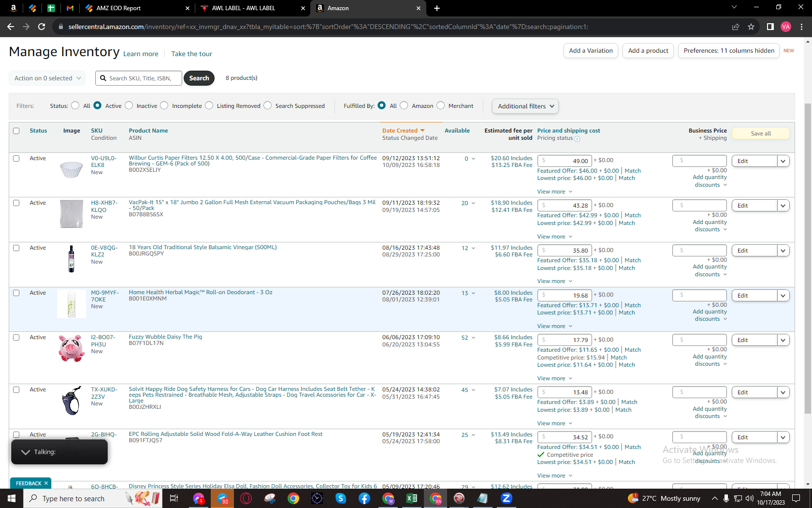Click the page vertical scrollbar
The height and width of the screenshot is (508, 812).
(x=808, y=258)
